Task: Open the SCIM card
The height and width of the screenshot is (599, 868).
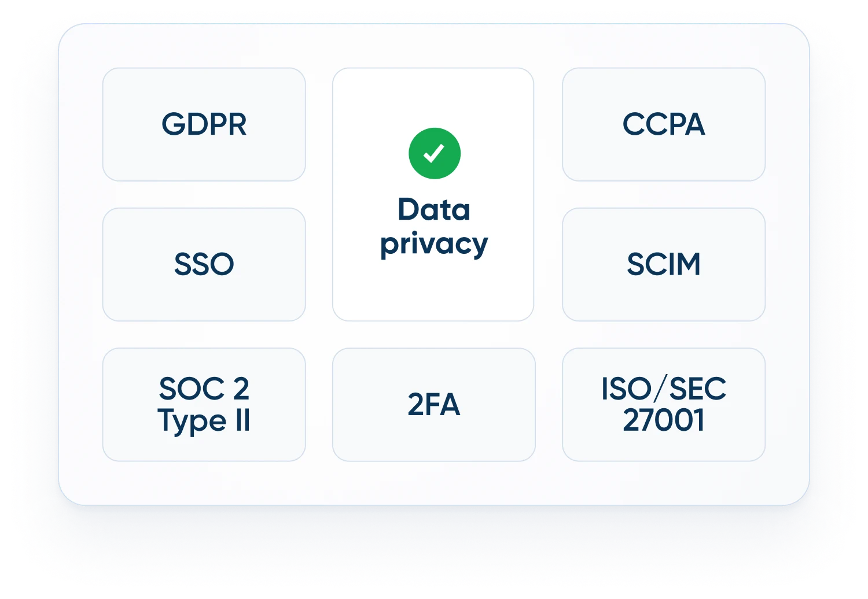Action: (x=664, y=264)
